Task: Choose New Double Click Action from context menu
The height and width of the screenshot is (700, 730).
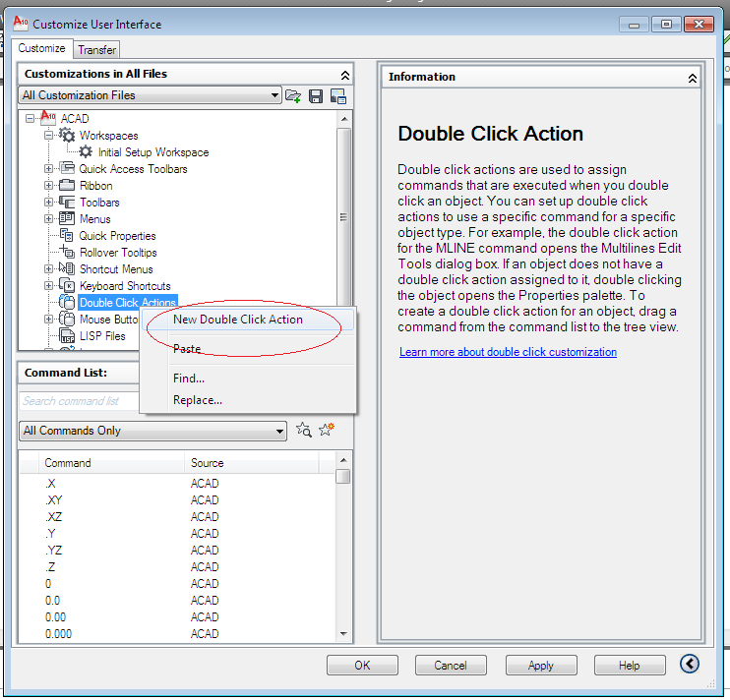Action: click(249, 320)
